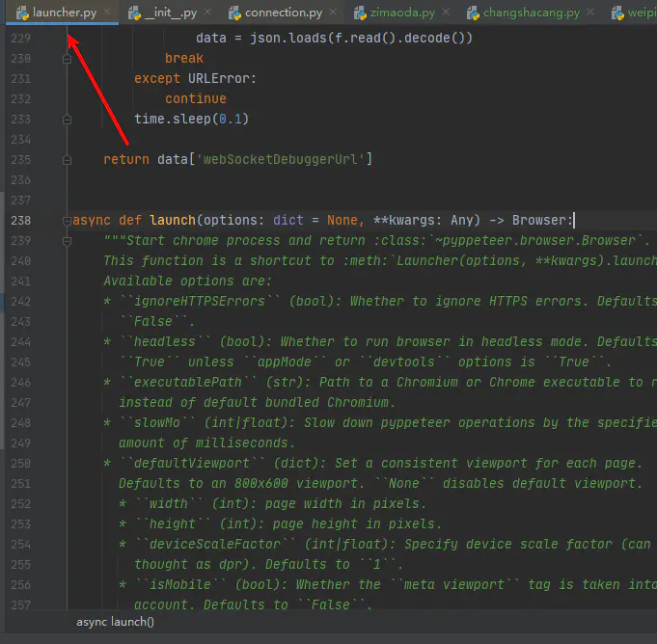Click the Python file icon on zimaoda.py tab
The width and height of the screenshot is (657, 644).
click(360, 13)
